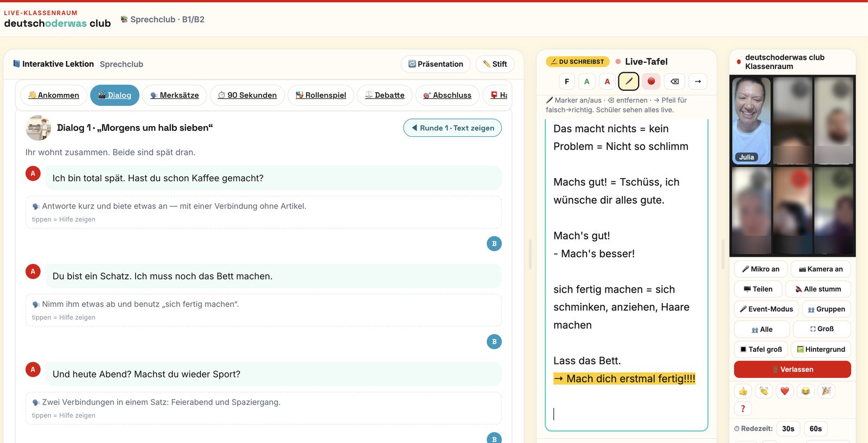Image resolution: width=868 pixels, height=443 pixels.
Task: Leave the classroom with Verlassen
Action: point(793,370)
